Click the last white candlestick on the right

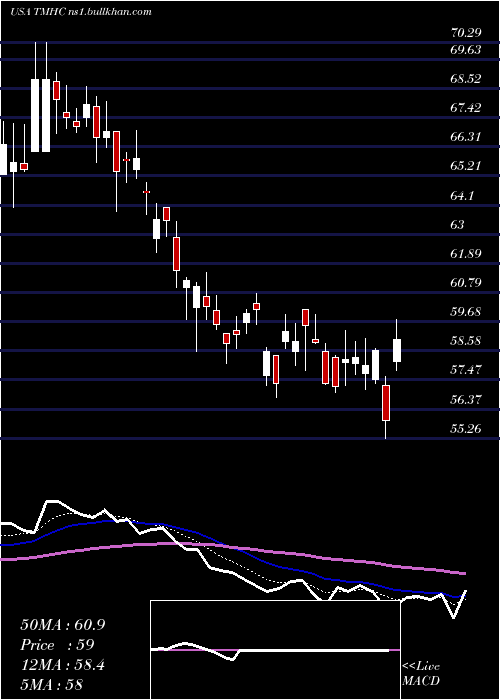(396, 350)
